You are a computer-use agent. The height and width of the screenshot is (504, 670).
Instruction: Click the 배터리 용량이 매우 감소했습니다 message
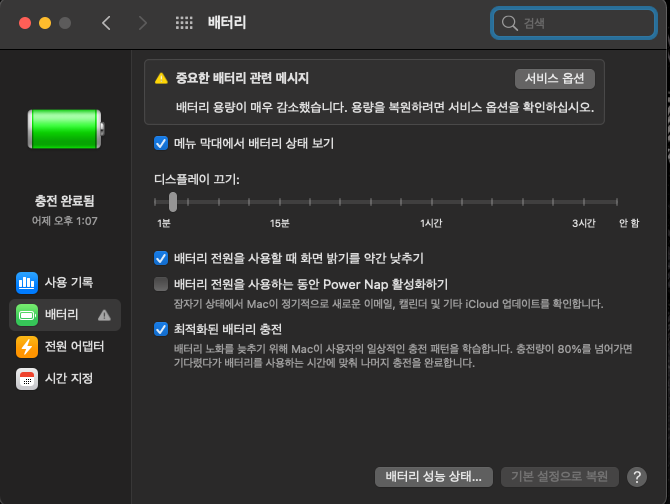(x=385, y=107)
